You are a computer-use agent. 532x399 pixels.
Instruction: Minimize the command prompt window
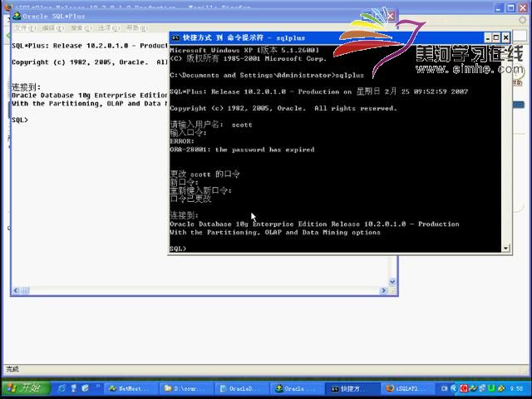coord(488,37)
